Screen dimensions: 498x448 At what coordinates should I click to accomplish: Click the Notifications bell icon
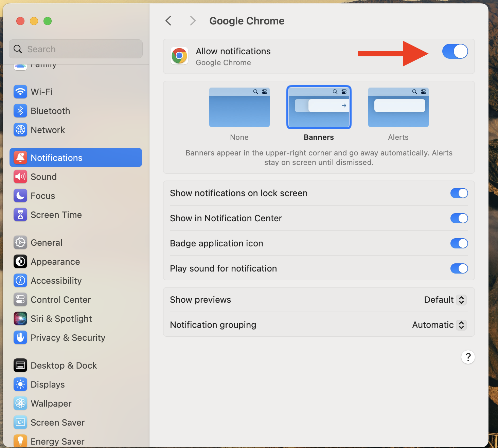pos(20,157)
